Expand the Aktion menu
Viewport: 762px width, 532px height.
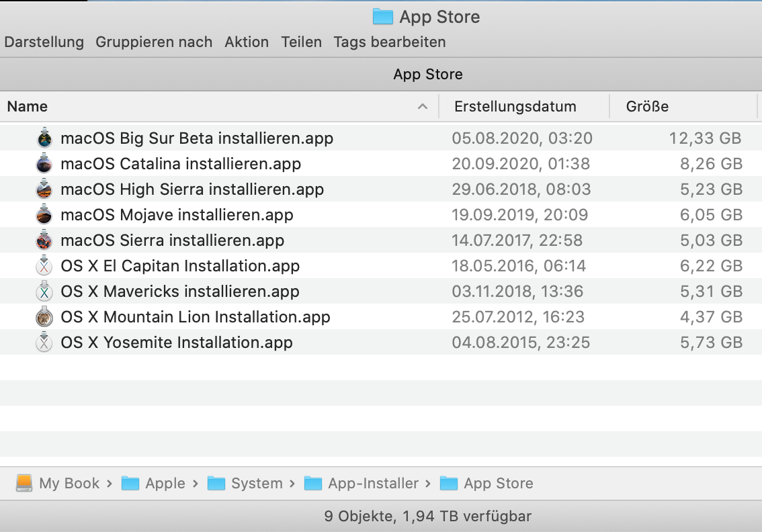click(247, 42)
